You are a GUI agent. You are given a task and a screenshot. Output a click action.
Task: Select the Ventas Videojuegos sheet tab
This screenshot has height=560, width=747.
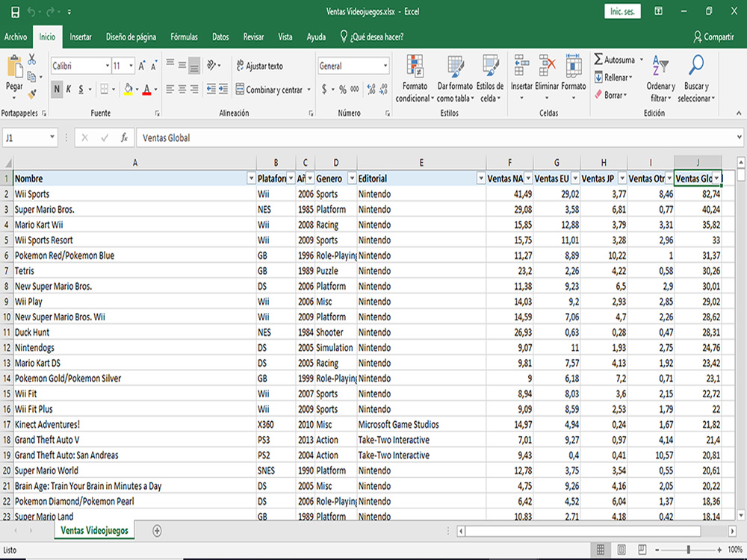click(94, 530)
